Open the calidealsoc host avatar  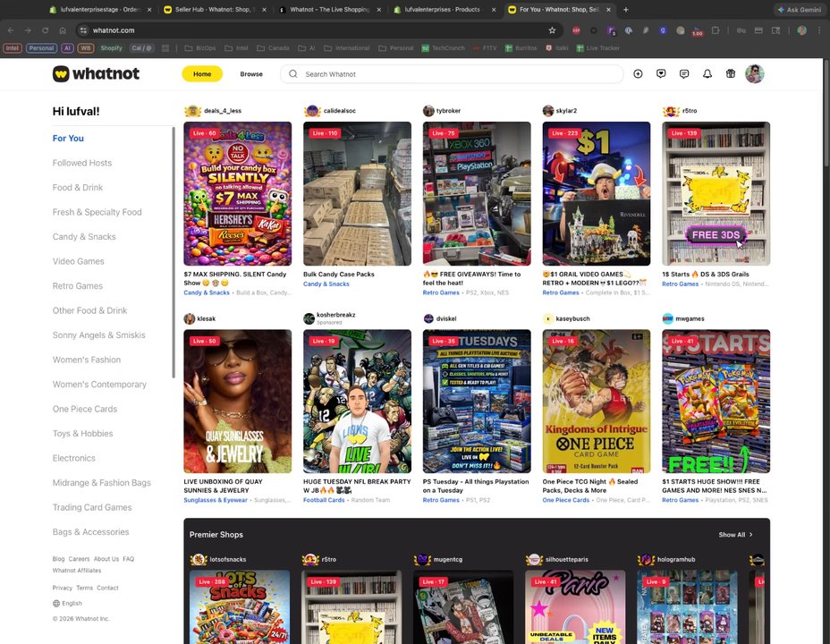pos(312,111)
